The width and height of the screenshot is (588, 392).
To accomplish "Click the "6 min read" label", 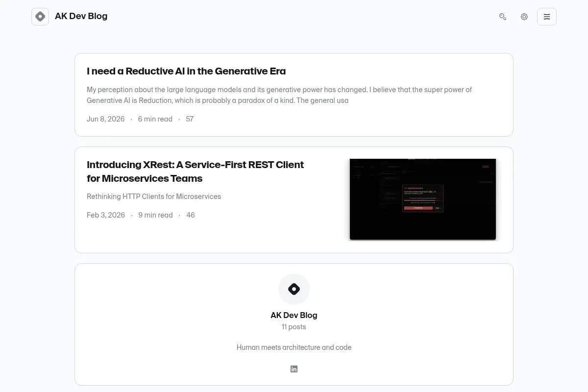I will (x=155, y=119).
